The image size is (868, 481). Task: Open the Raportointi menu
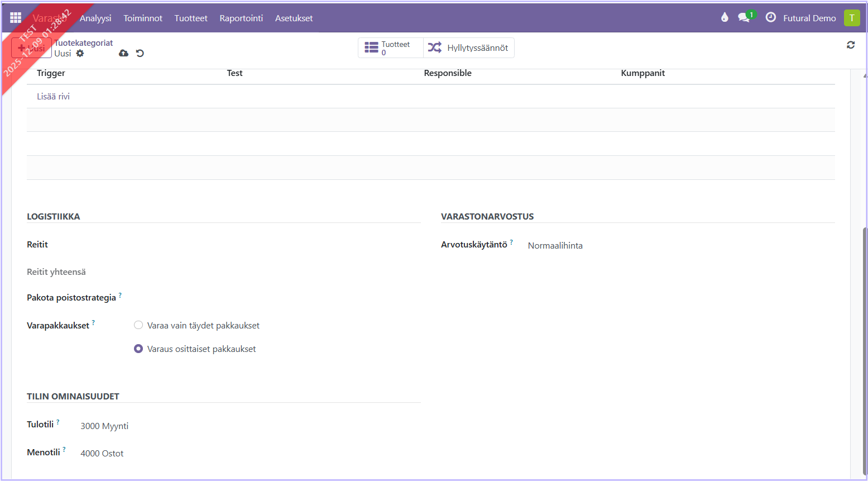(x=241, y=18)
